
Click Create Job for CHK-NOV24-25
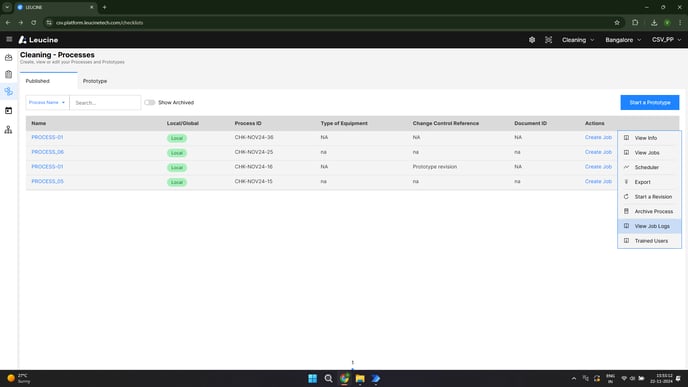[598, 152]
